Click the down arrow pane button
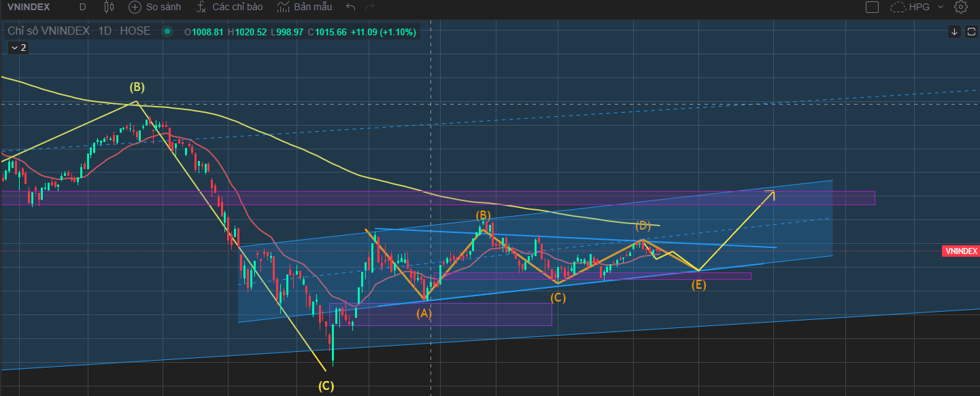This screenshot has width=980, height=396. pos(955,31)
